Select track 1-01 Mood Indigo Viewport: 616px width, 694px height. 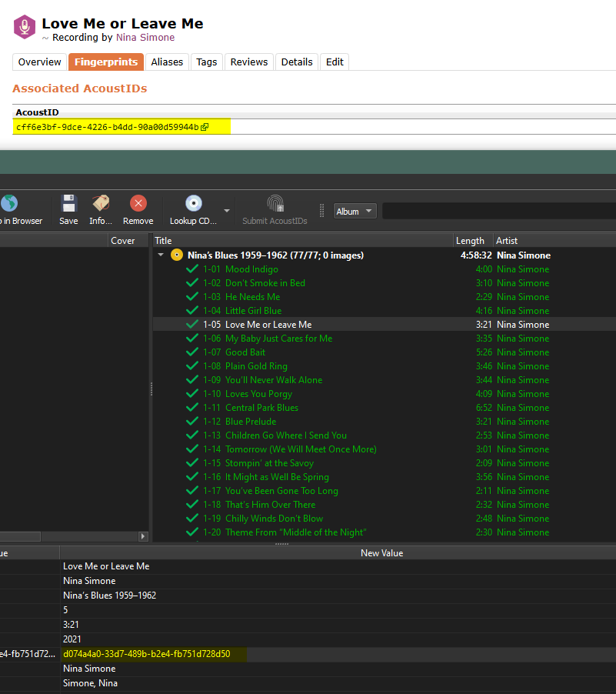(x=251, y=269)
